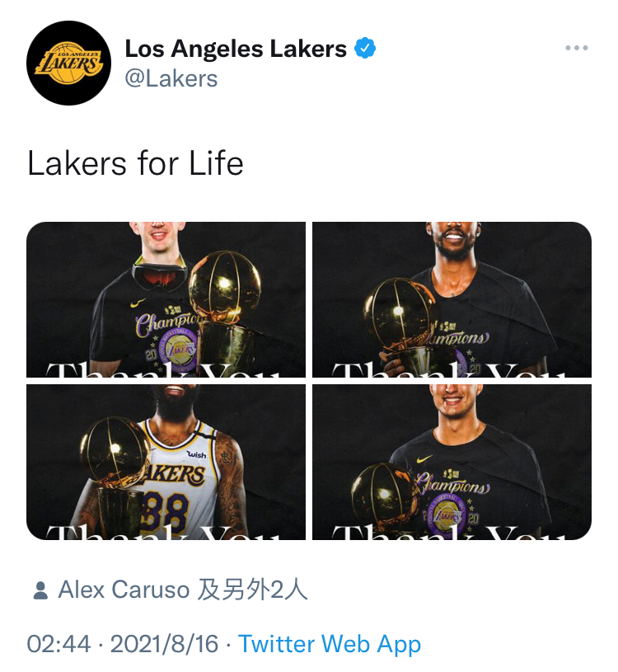Screen dimensions: 618x672
Task: Click the Wish sponsor patch on jersey
Action: pyautogui.click(x=197, y=454)
